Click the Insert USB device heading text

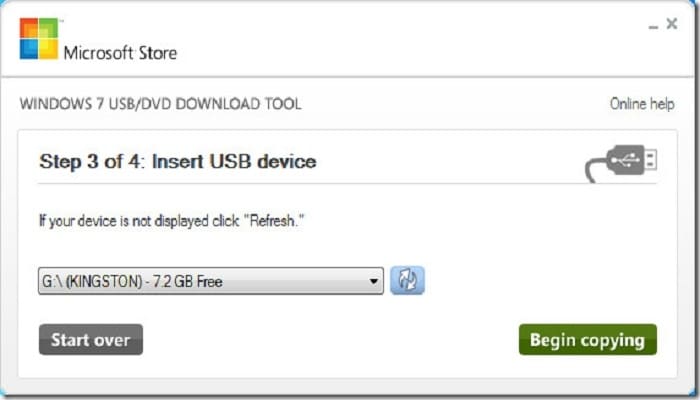tap(234, 161)
